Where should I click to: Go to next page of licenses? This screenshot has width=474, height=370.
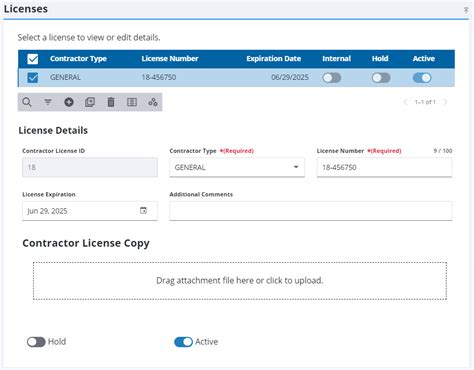[x=445, y=102]
